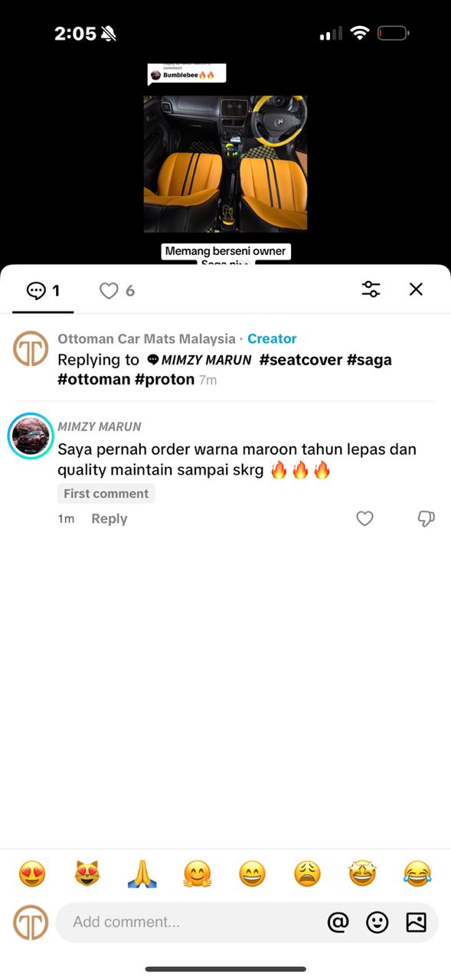Switch to the comments tab showing 1
Image resolution: width=451 pixels, height=980 pixels.
[43, 291]
